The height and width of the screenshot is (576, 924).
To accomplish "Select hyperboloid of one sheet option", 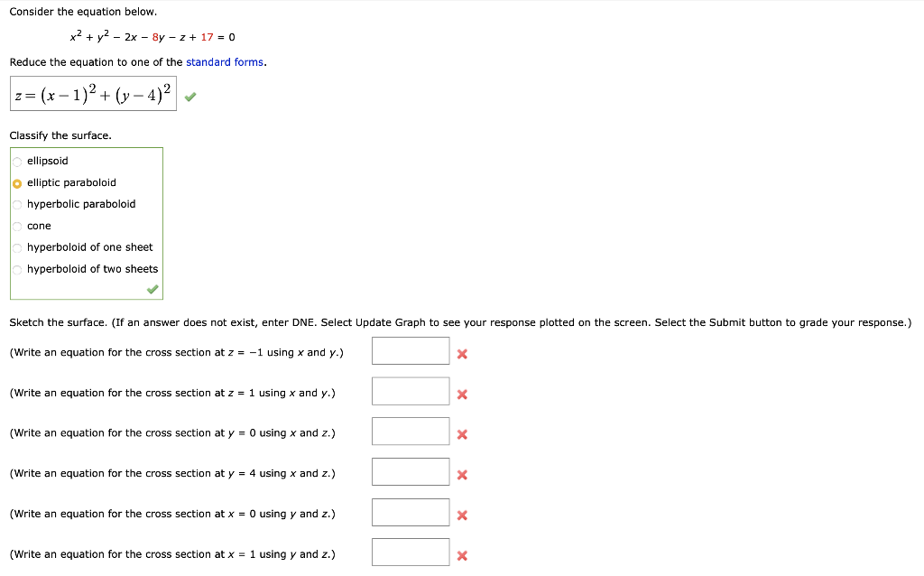I will pyautogui.click(x=17, y=247).
